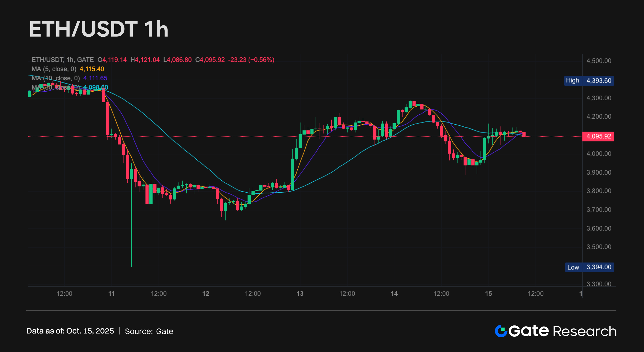Click date label 15 on time axis
644x352 pixels.
(x=488, y=294)
